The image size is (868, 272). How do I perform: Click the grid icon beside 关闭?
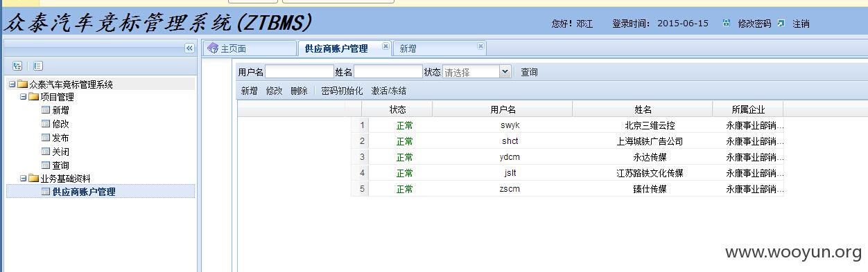pyautogui.click(x=46, y=151)
